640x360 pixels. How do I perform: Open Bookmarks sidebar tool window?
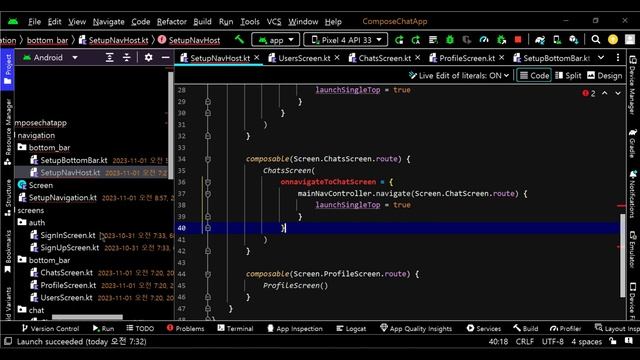click(7, 251)
